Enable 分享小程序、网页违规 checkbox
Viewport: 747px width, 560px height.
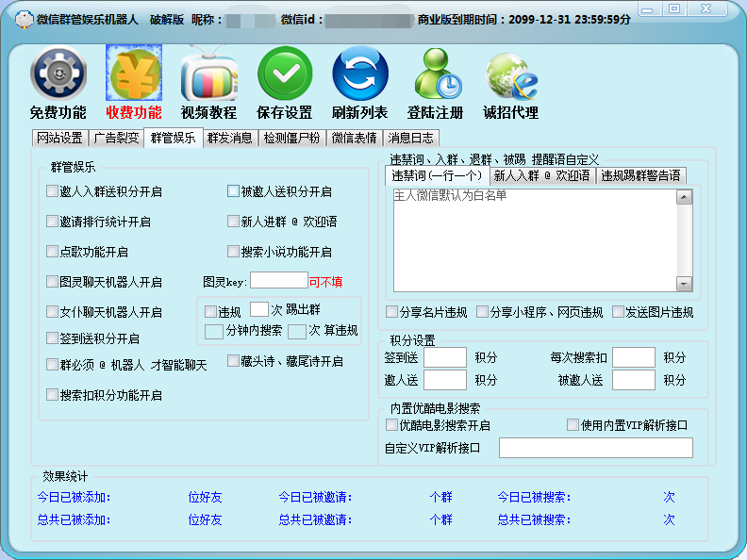click(482, 312)
